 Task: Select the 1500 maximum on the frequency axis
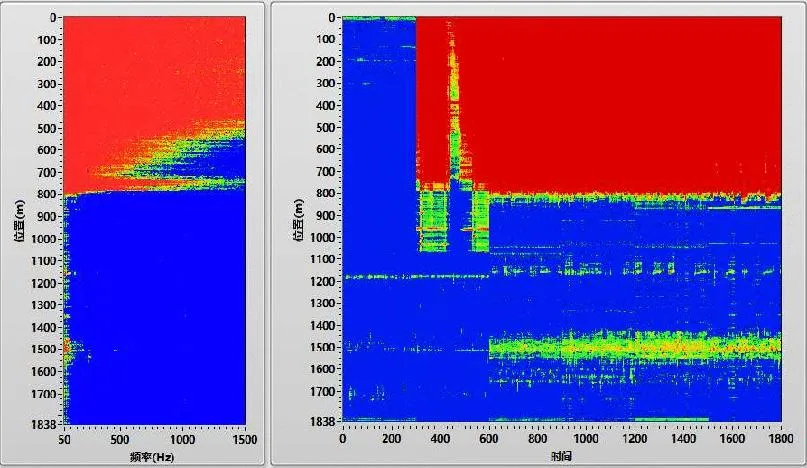point(245,439)
